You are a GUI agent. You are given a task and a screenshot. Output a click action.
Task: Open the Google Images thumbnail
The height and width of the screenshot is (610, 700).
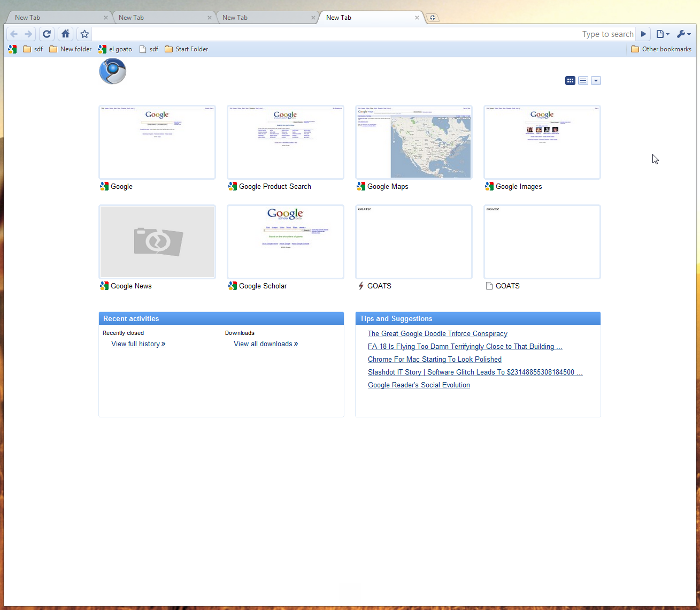point(542,142)
